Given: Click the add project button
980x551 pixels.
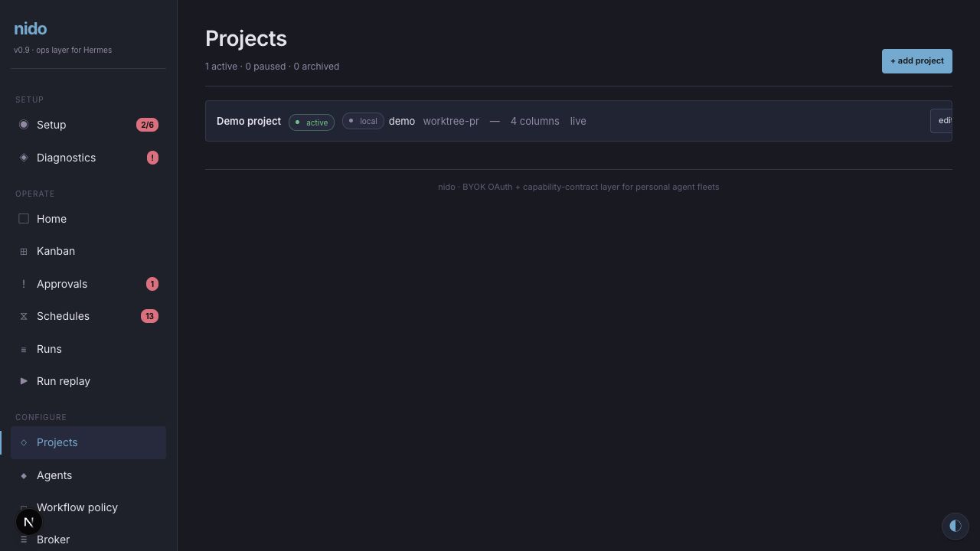Looking at the screenshot, I should 917,61.
